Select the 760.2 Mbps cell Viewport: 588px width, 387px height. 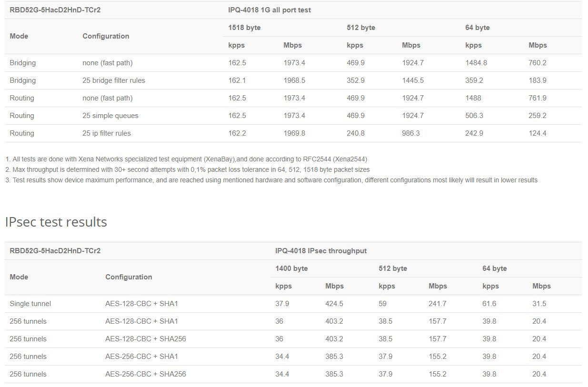[538, 63]
